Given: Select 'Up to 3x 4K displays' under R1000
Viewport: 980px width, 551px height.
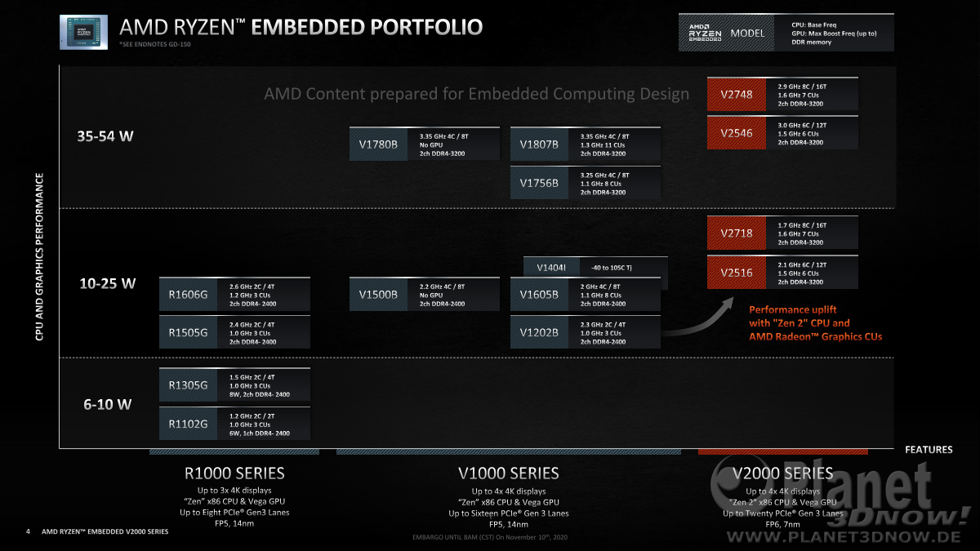Looking at the screenshot, I should (x=235, y=491).
